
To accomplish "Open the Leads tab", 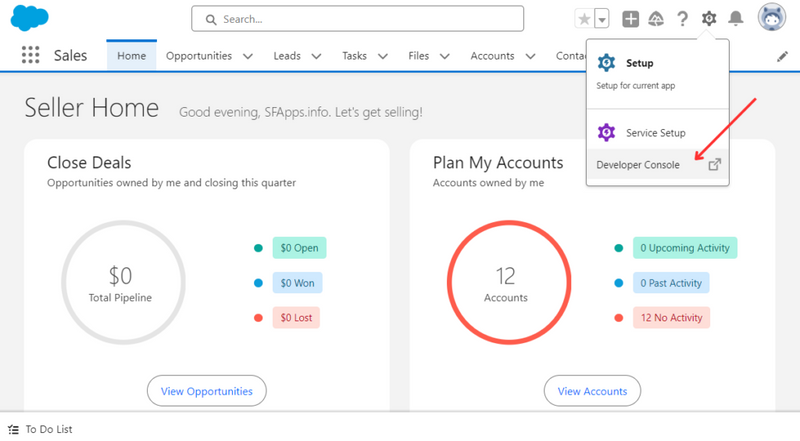I will pyautogui.click(x=287, y=56).
